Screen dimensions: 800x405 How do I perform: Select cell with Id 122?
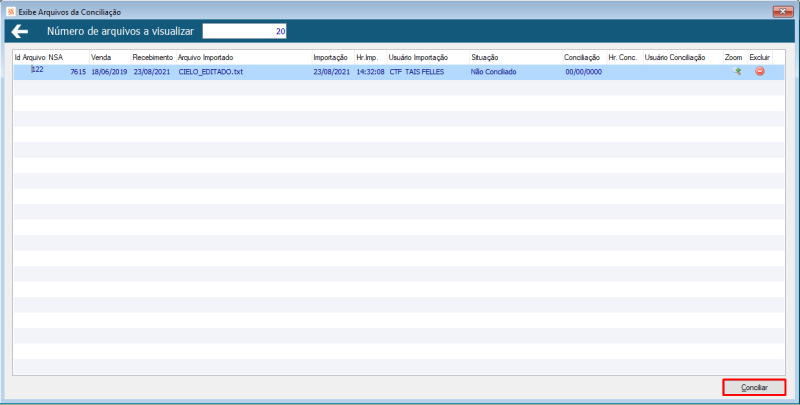click(x=37, y=70)
